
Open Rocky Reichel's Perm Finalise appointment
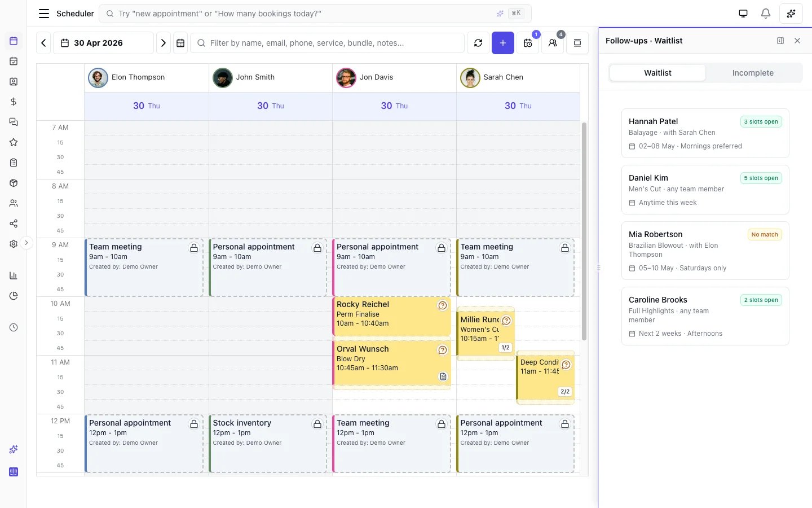391,316
